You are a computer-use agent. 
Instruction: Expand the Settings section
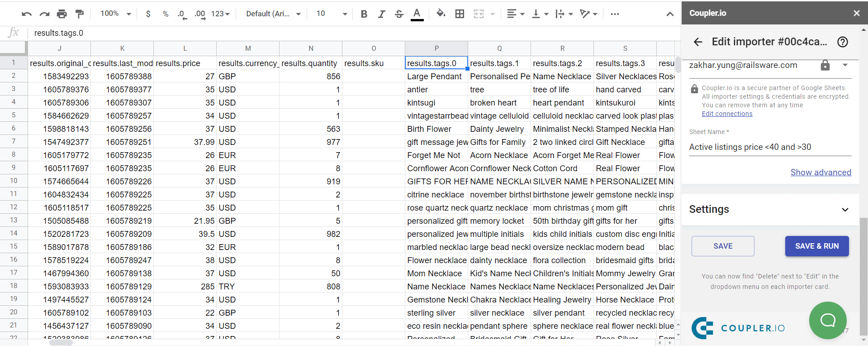pos(769,209)
